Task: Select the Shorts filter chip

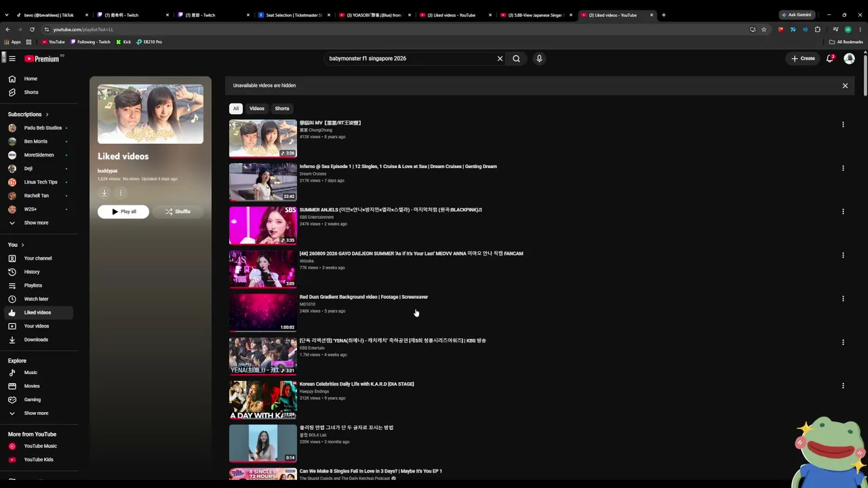Action: (282, 108)
